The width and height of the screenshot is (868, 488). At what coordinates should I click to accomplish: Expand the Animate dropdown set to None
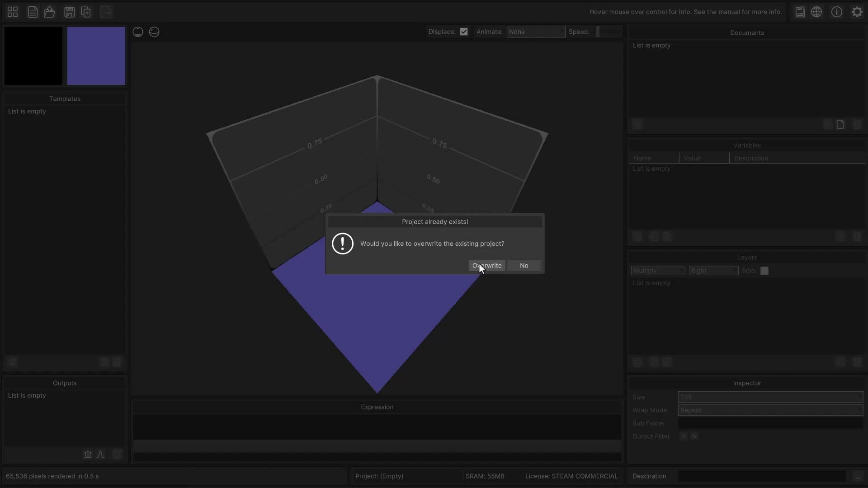pos(535,32)
